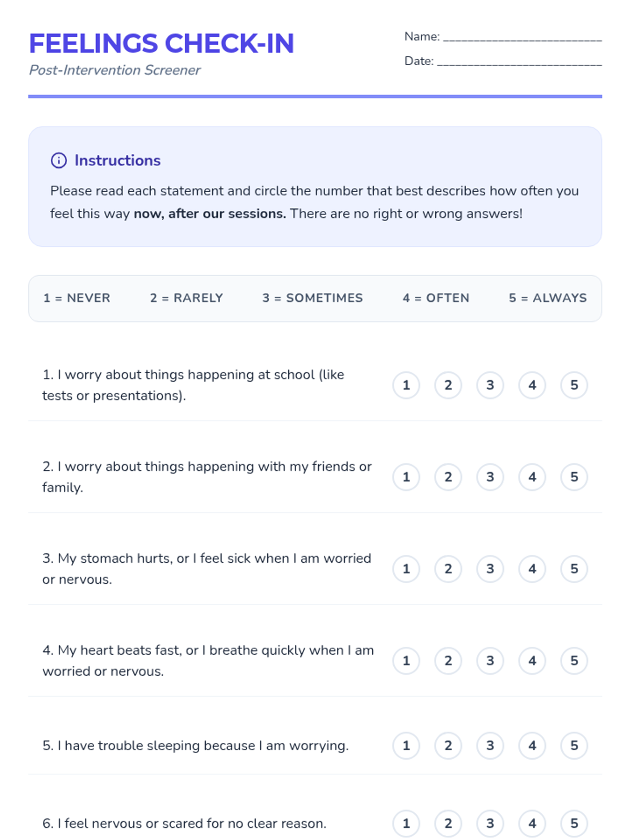The height and width of the screenshot is (840, 630).
Task: Click the Date input line
Action: click(x=519, y=61)
